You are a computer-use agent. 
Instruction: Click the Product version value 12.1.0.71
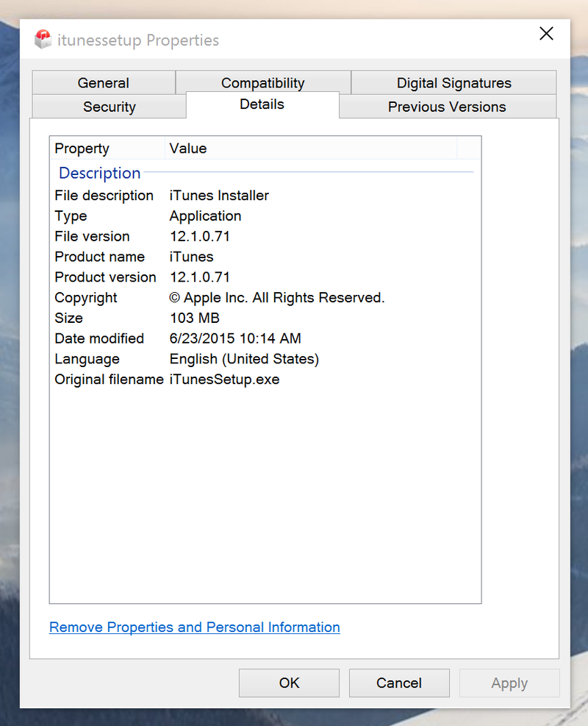(200, 277)
